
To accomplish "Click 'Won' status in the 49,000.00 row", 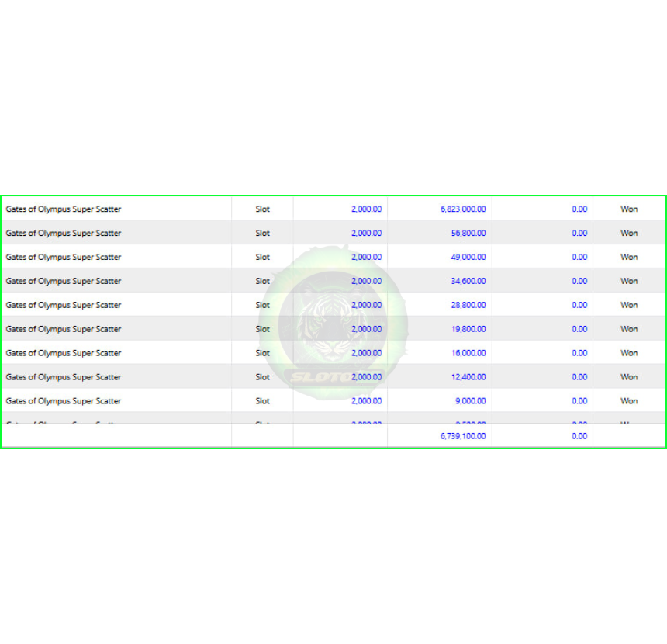I will [x=629, y=257].
